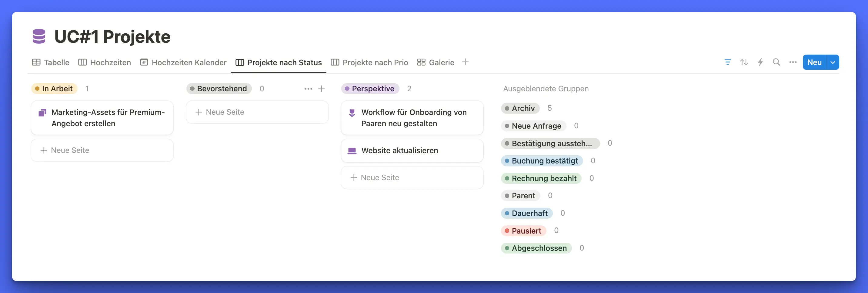Image resolution: width=868 pixels, height=293 pixels.
Task: Show the hidden Abgeschlossen group
Action: 536,248
